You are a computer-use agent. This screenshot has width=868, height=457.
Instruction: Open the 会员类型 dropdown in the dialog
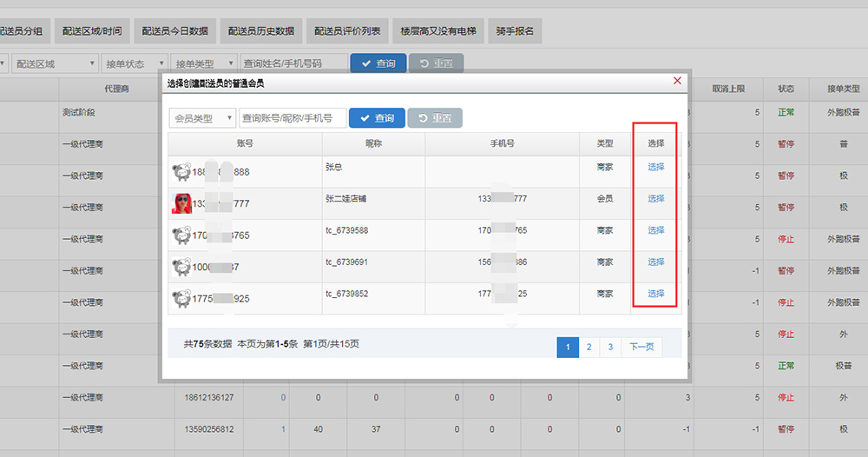(x=202, y=118)
